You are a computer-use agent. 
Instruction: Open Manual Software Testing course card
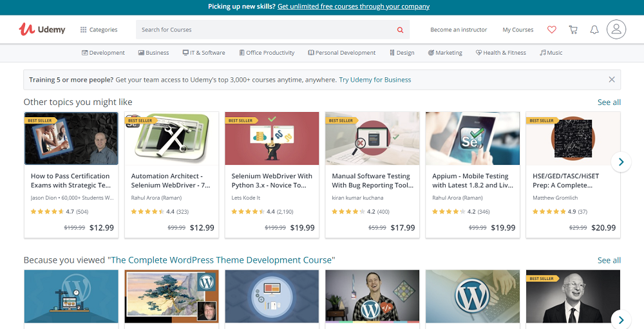[x=372, y=180]
